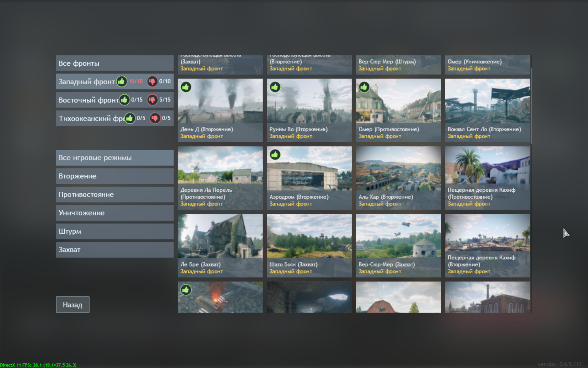The image size is (588, 368).
Task: Click the Pacific Front thumbs-up icon
Action: (130, 118)
